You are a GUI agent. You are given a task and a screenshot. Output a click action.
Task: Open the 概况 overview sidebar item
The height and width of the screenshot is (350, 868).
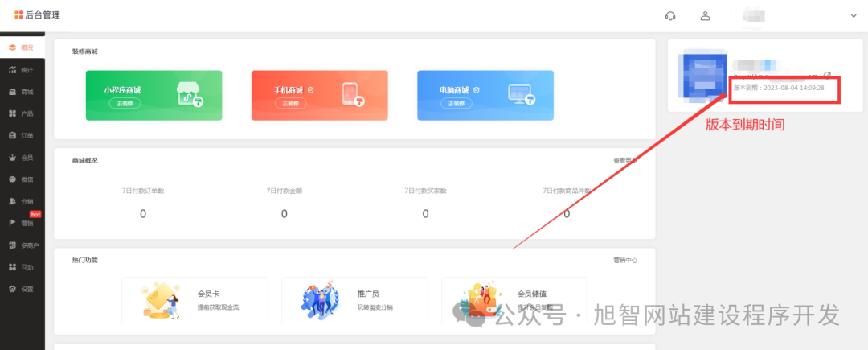(x=23, y=47)
